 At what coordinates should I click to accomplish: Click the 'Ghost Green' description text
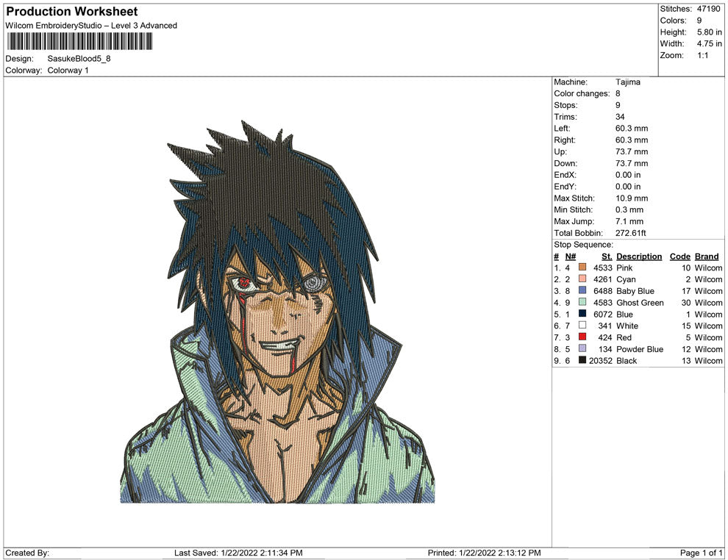640,303
